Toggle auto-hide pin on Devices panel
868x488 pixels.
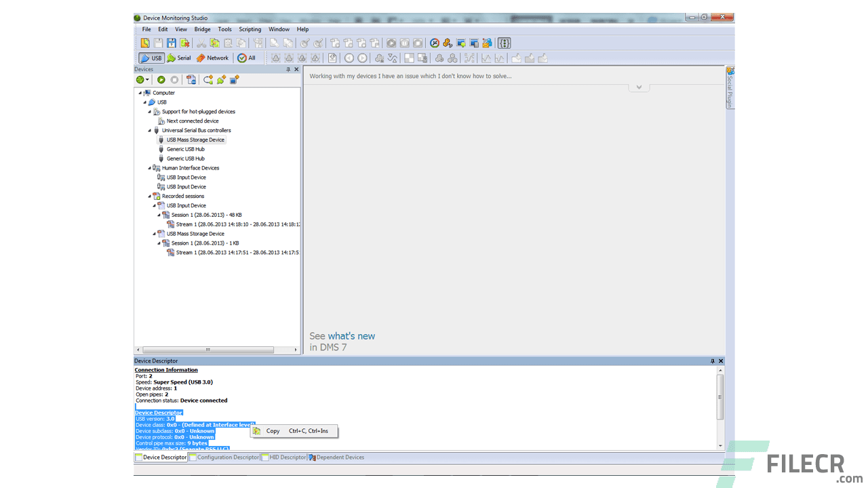coord(289,69)
